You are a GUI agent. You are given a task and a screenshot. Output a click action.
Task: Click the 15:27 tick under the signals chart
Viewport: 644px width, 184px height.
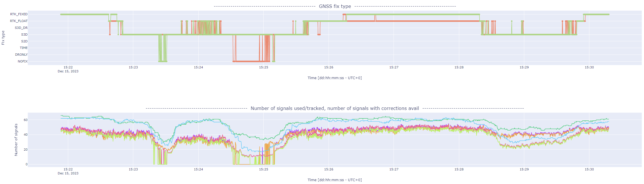(394, 169)
